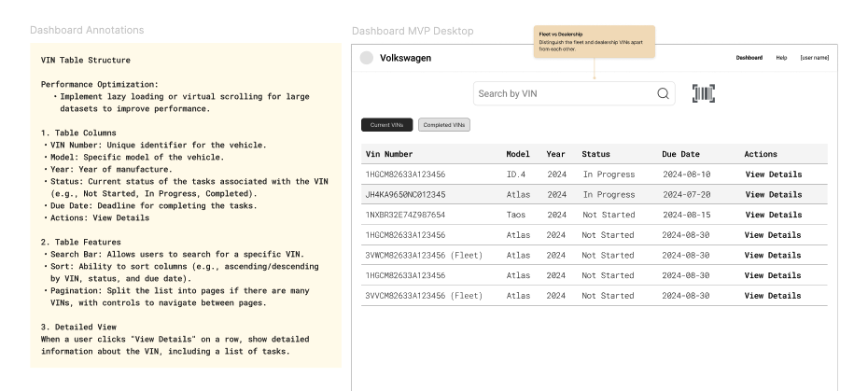868x391 pixels.
Task: Click the VIN Table Structure heading
Action: [86, 60]
